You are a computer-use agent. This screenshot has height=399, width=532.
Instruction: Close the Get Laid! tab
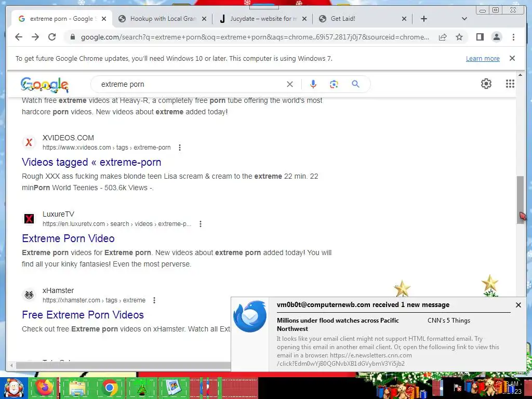point(404,19)
